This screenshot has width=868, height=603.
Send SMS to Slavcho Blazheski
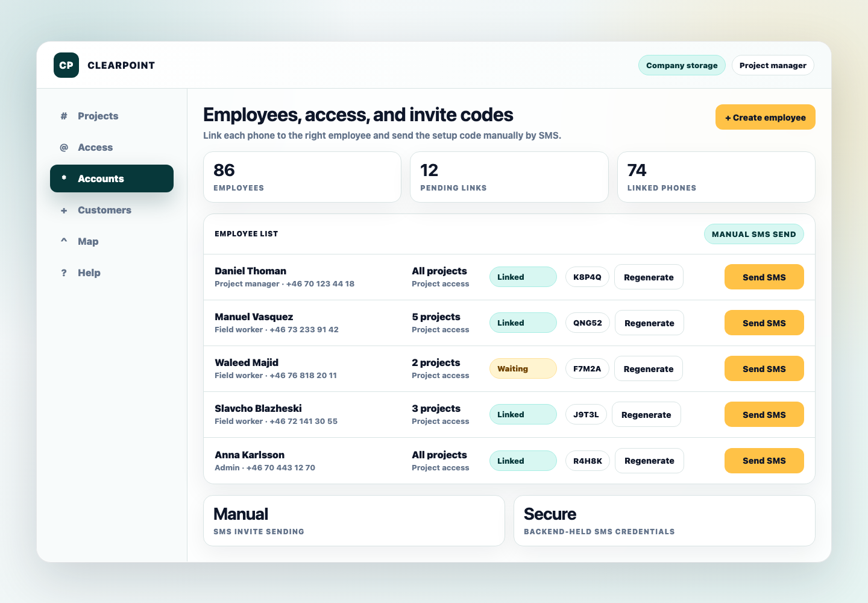[764, 414]
